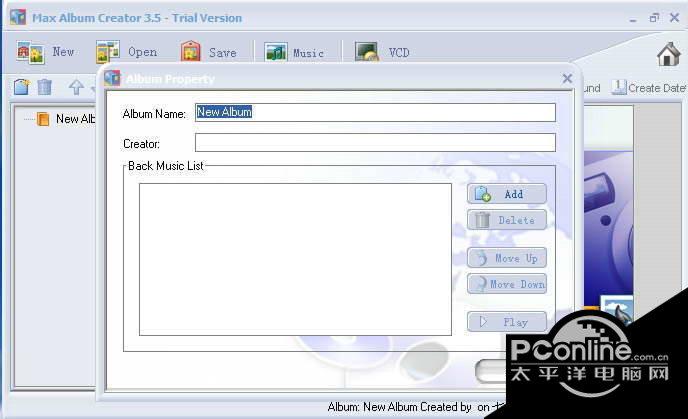This screenshot has height=419, width=688.
Task: Click the Album Property dialog title icon
Action: tap(112, 79)
